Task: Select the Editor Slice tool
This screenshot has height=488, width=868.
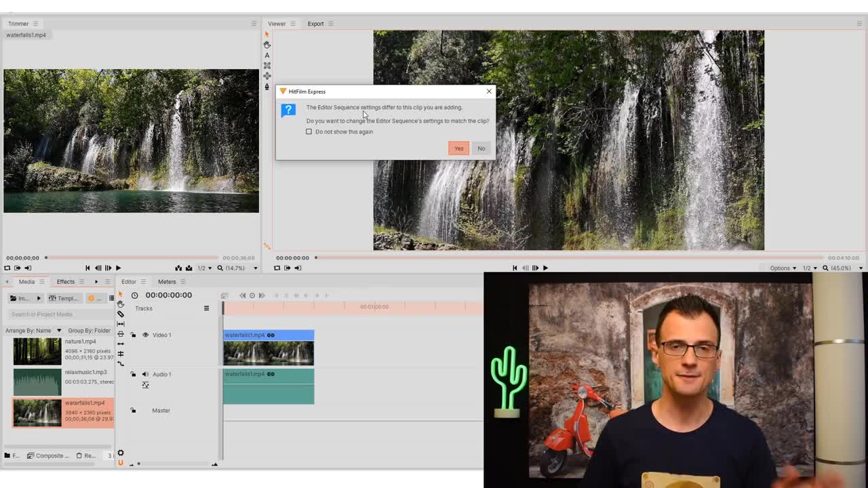Action: click(121, 314)
